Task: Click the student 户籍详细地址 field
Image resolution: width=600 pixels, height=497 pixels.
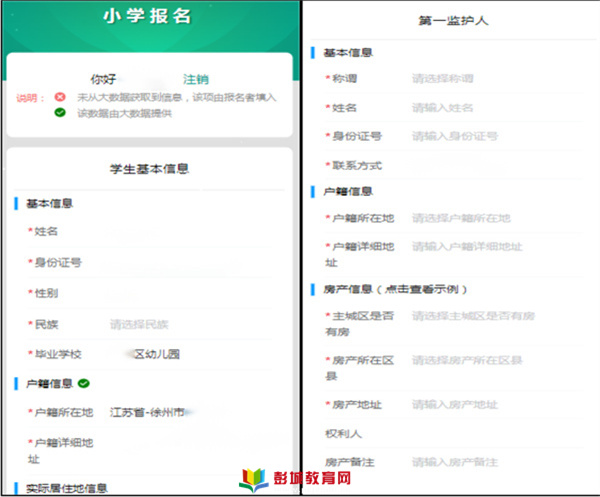Action: 149,451
